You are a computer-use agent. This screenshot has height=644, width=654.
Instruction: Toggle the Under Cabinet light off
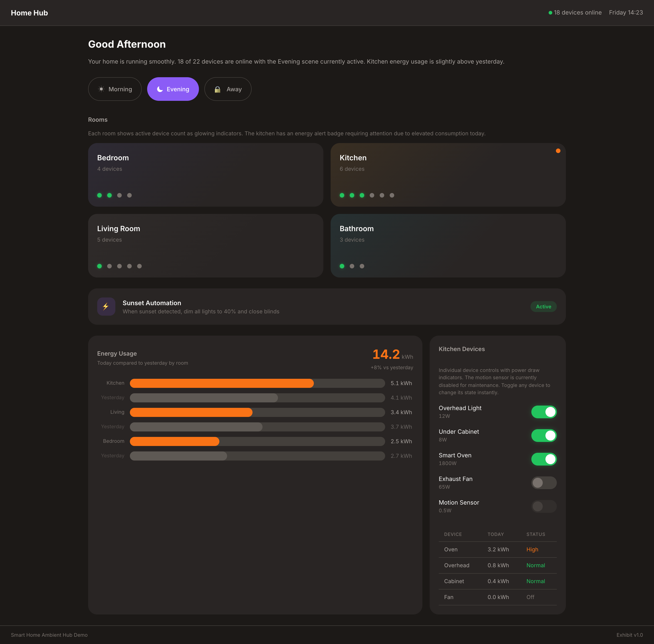543,436
